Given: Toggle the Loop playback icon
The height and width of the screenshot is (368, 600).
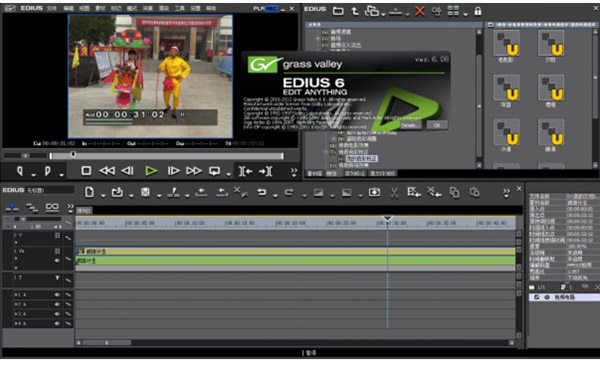Looking at the screenshot, I should [x=214, y=171].
